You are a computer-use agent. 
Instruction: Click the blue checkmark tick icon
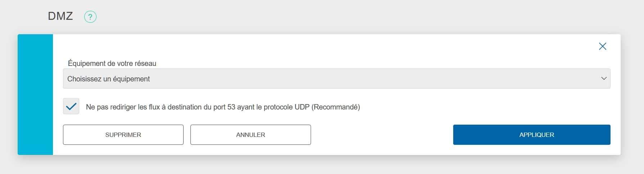pos(71,106)
